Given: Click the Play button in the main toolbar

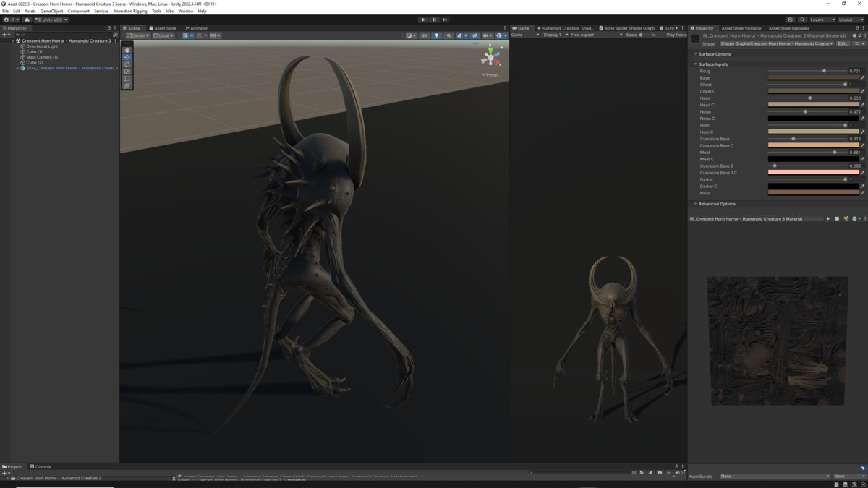Looking at the screenshot, I should [x=423, y=20].
